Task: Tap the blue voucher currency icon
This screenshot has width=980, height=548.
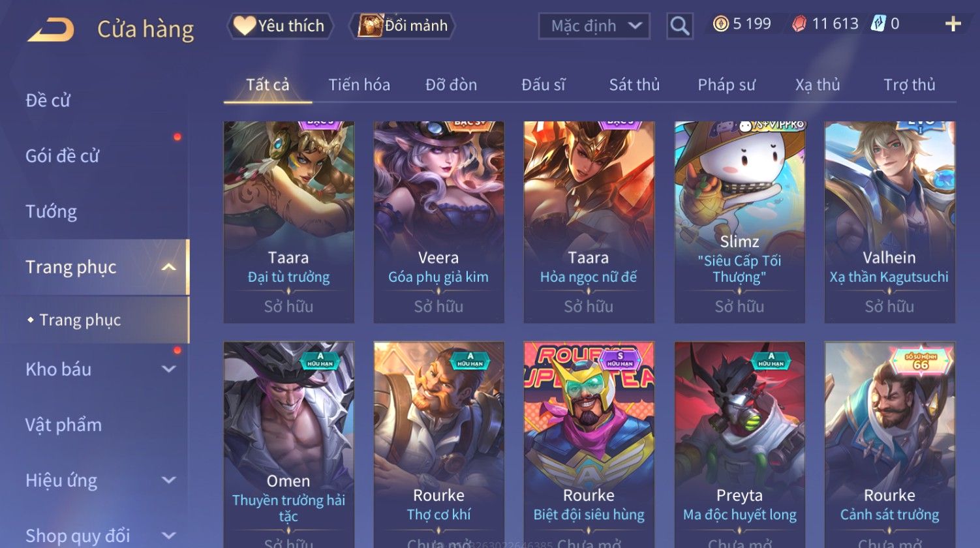Action: [x=878, y=24]
